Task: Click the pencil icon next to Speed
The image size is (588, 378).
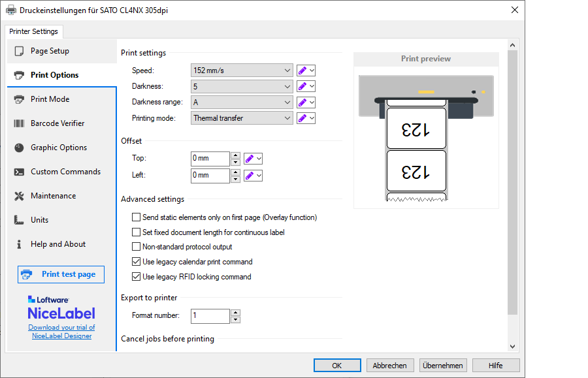Action: click(302, 71)
